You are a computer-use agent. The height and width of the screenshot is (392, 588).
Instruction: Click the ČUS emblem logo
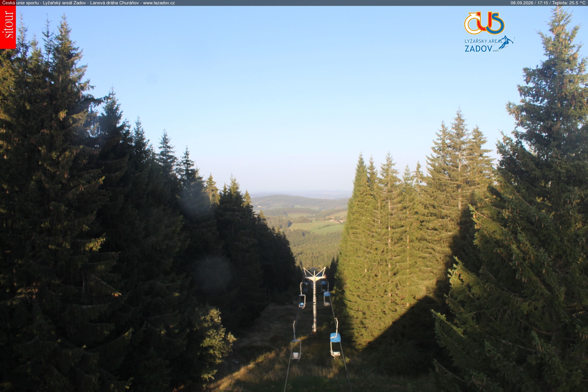point(484,23)
